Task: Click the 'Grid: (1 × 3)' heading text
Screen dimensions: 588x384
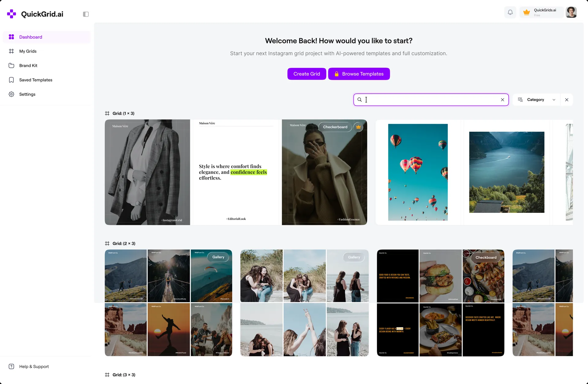Action: (123, 113)
